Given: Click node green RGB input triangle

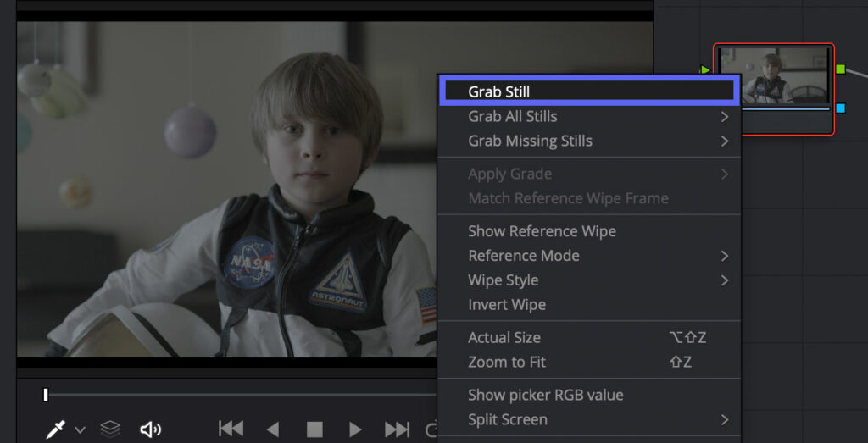Looking at the screenshot, I should [704, 69].
